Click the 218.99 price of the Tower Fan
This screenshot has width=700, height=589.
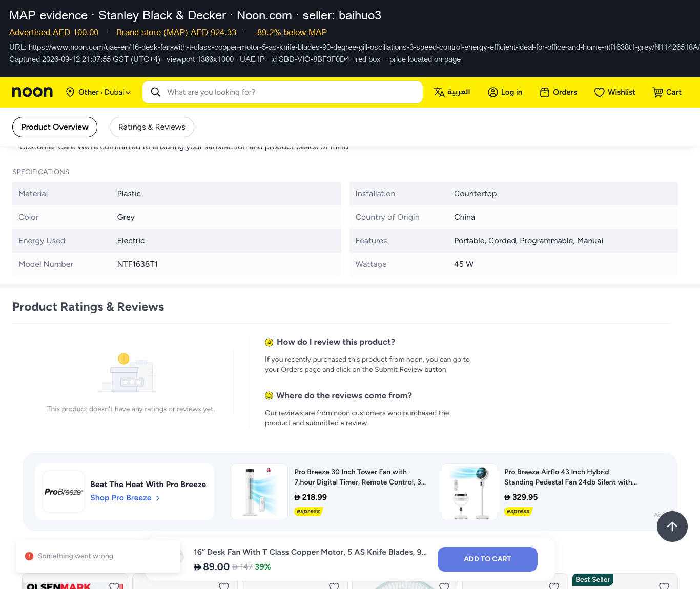pos(311,497)
